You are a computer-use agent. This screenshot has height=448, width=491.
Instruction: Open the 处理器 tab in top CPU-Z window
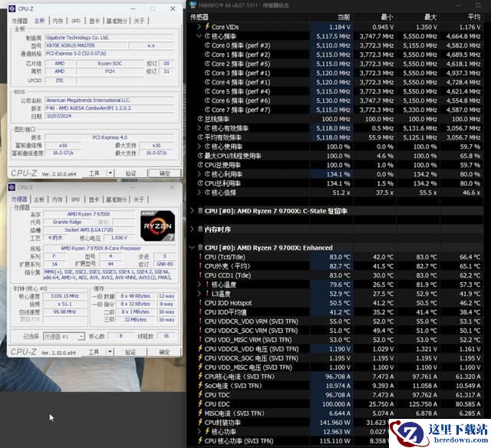(x=20, y=21)
